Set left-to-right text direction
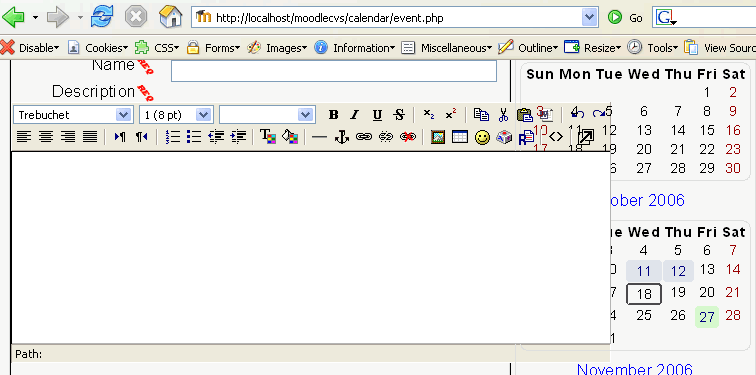Screen dimensions: 756x375 pos(120,137)
